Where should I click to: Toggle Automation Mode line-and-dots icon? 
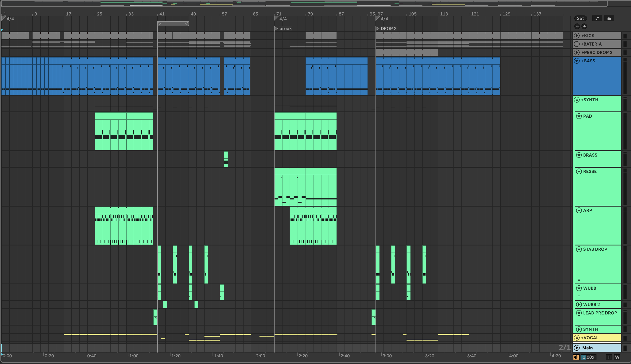[597, 18]
